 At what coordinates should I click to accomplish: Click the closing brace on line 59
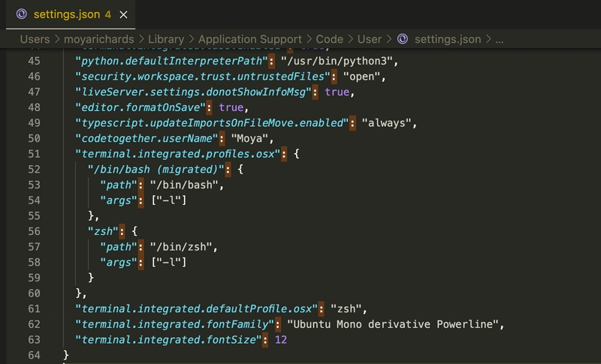tap(91, 278)
